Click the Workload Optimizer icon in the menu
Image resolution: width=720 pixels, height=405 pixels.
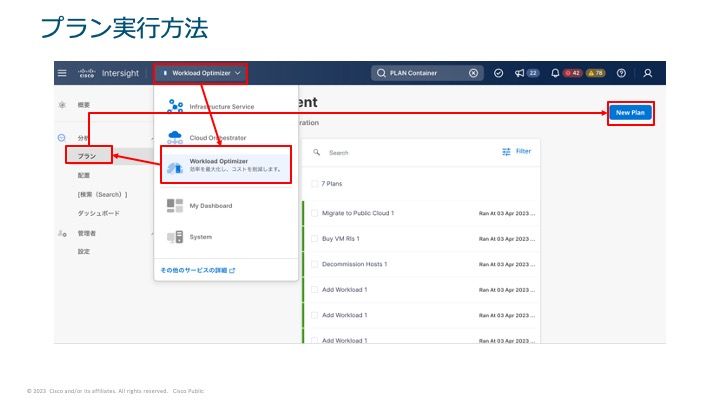pyautogui.click(x=175, y=167)
